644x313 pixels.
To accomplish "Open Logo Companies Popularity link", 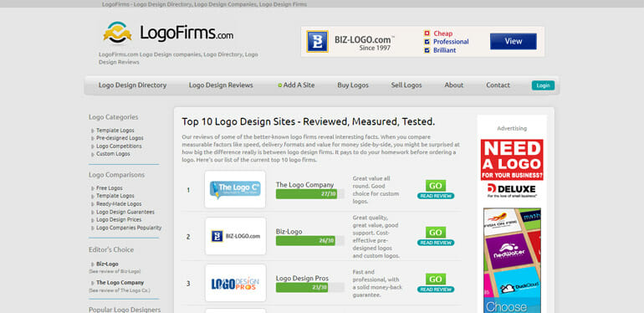I will click(x=129, y=228).
